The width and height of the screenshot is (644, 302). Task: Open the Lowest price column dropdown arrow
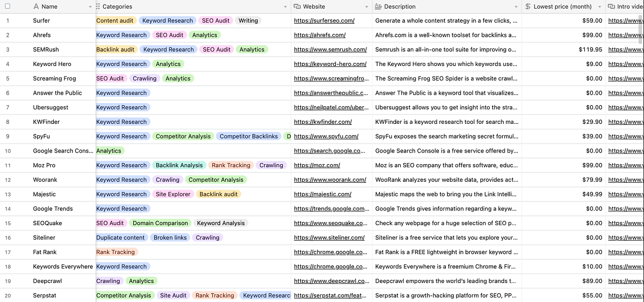pyautogui.click(x=599, y=7)
